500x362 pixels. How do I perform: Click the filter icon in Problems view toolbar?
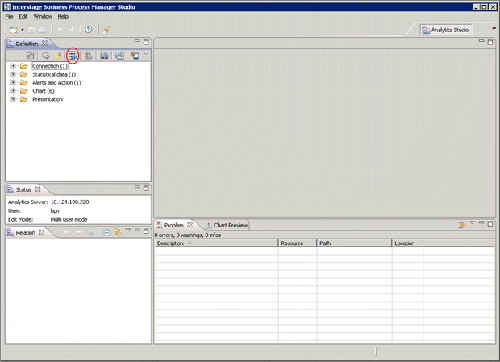click(462, 225)
